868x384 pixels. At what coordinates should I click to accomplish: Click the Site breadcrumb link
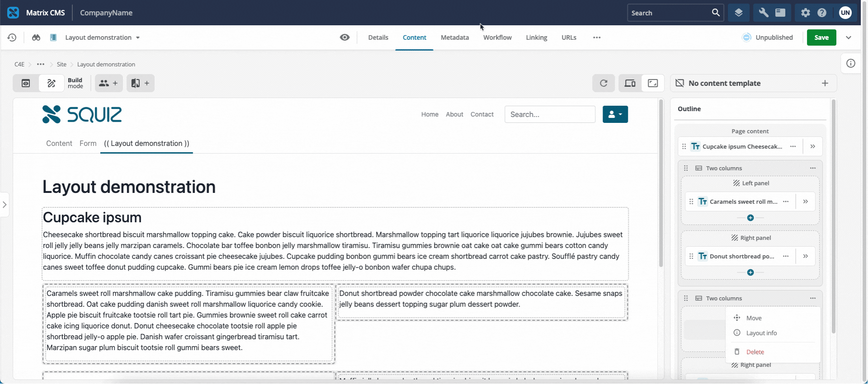coord(61,64)
